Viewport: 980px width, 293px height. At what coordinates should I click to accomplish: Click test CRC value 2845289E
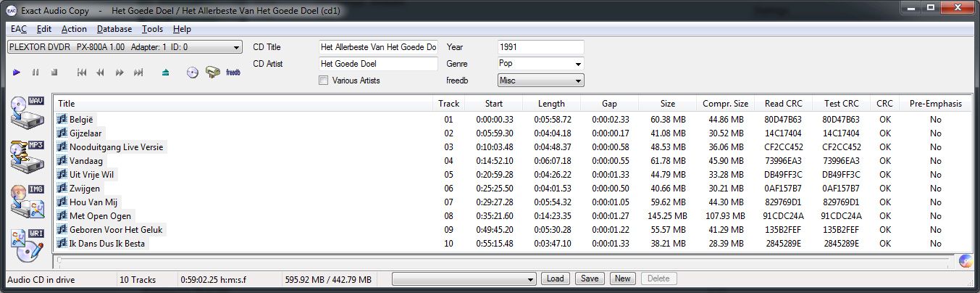click(841, 244)
